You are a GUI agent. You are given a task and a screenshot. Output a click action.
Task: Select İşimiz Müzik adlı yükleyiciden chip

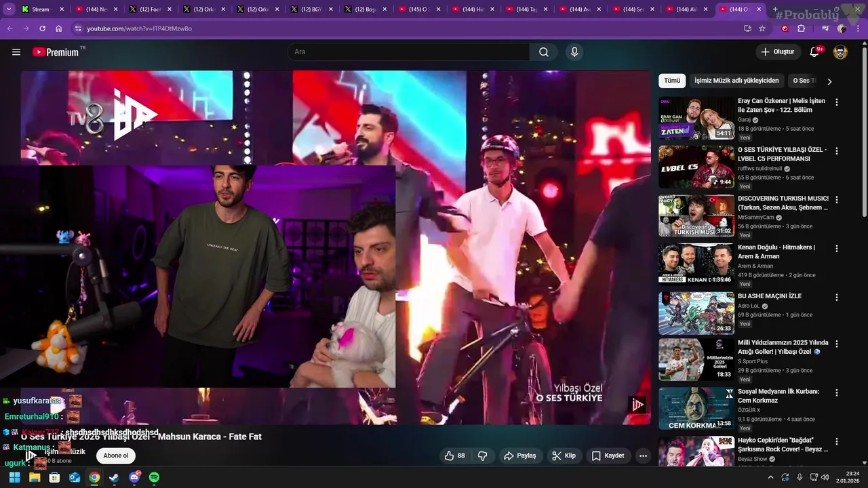[736, 81]
